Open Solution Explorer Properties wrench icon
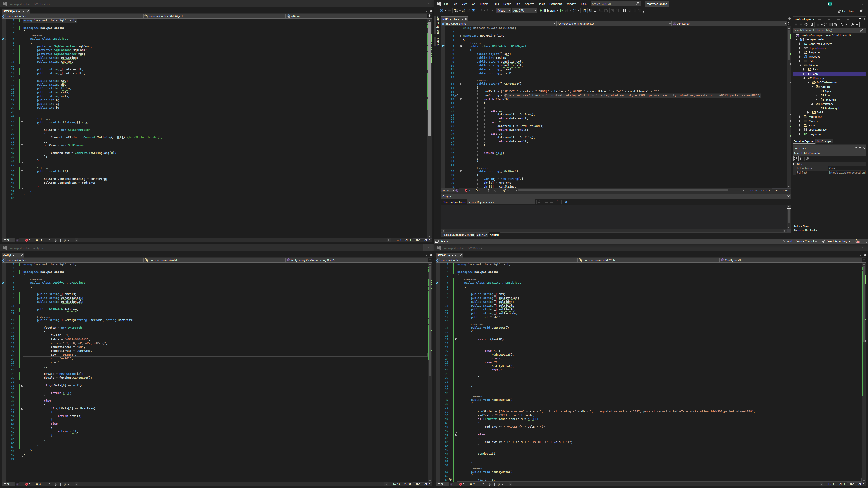Screen dimensions: 868x488 [852, 25]
